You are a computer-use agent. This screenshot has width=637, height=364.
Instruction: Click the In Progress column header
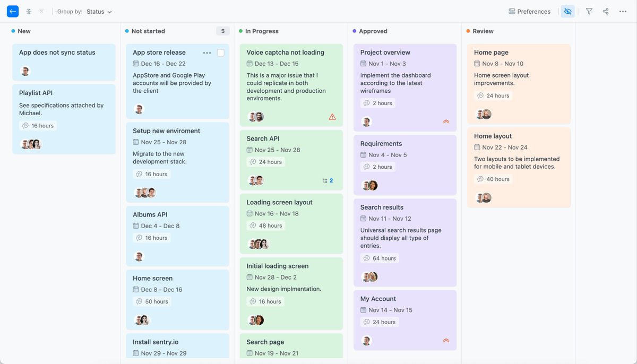[x=262, y=31]
